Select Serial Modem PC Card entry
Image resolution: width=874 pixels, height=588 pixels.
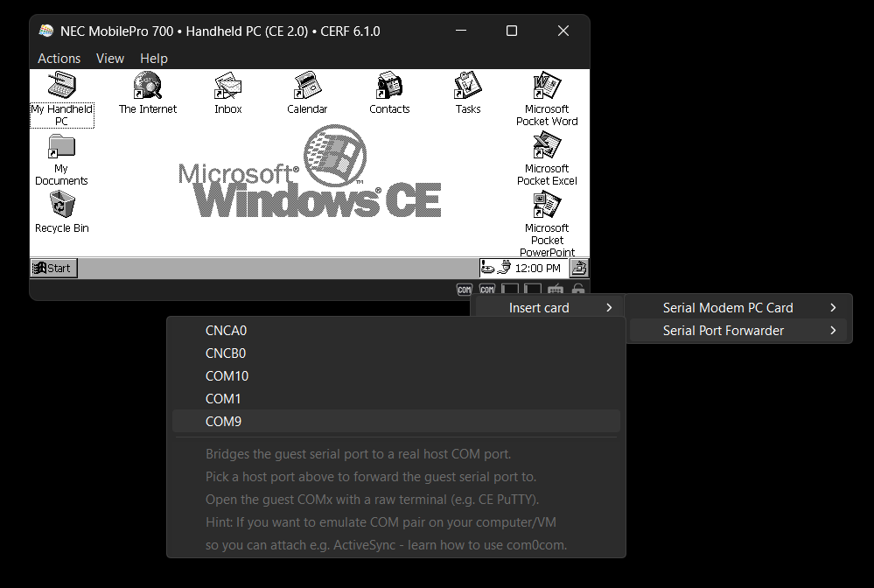[x=738, y=308]
